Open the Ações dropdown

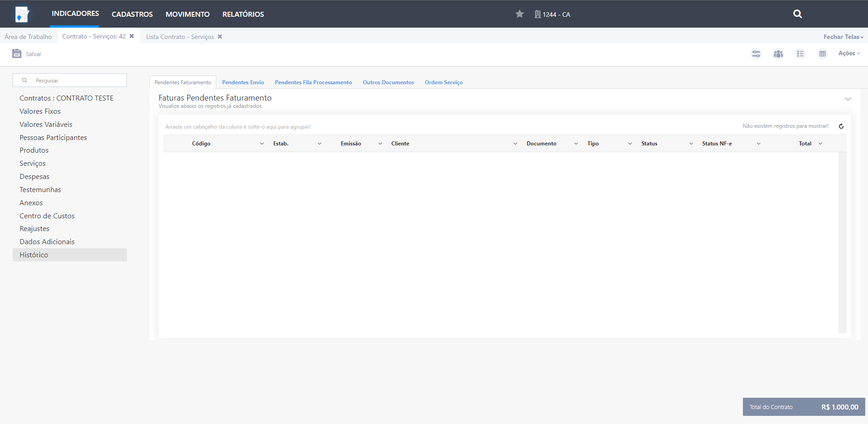pyautogui.click(x=849, y=53)
